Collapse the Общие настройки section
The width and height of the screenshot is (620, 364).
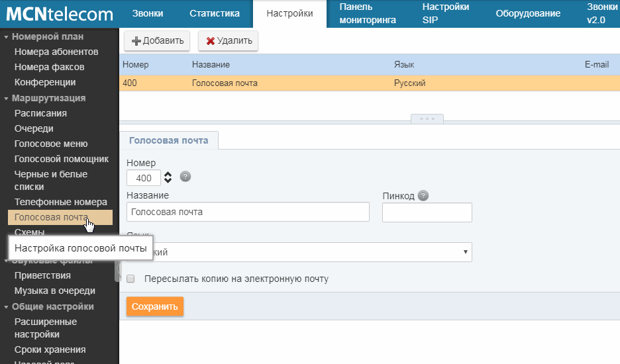click(6, 307)
